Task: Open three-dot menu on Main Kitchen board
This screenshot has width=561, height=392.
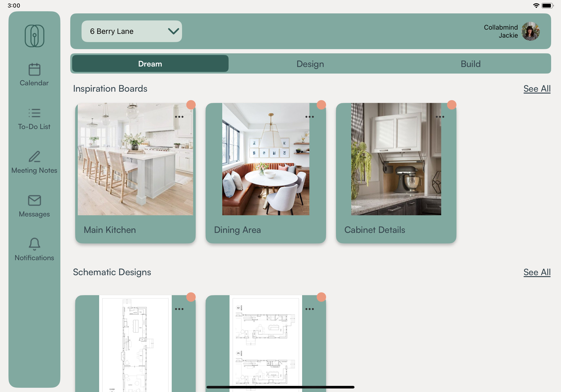Action: point(179,117)
